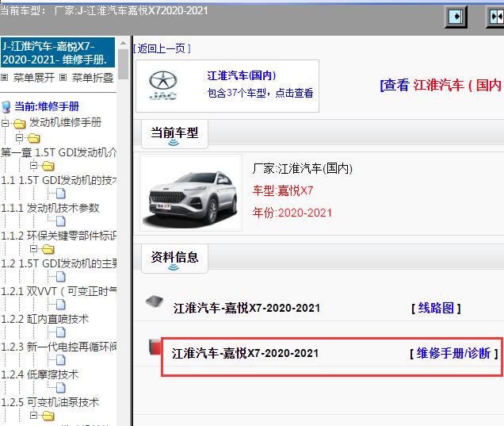Click the computer icon next to 当前:维修手册
Screen dimensions: 504x426
[x=6, y=107]
